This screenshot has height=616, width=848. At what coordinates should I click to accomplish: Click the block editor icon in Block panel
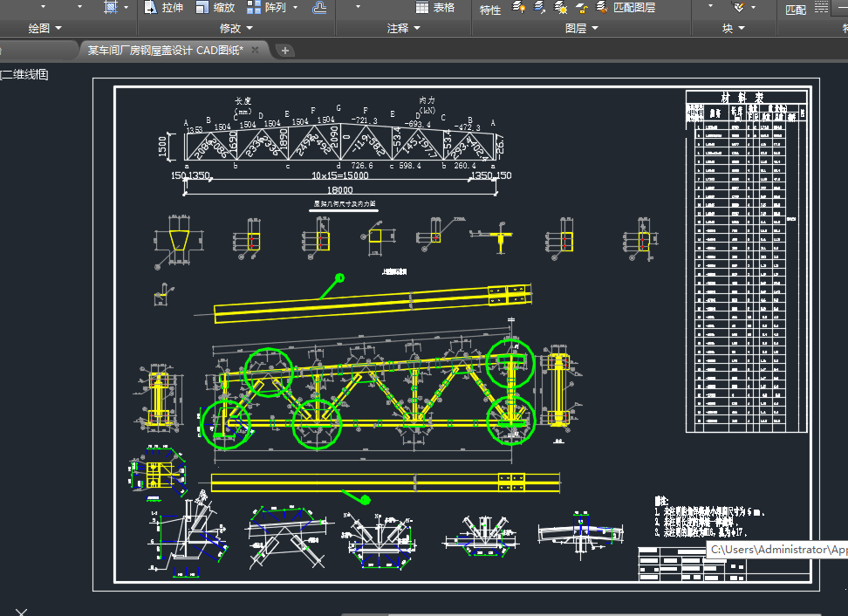pos(738,7)
